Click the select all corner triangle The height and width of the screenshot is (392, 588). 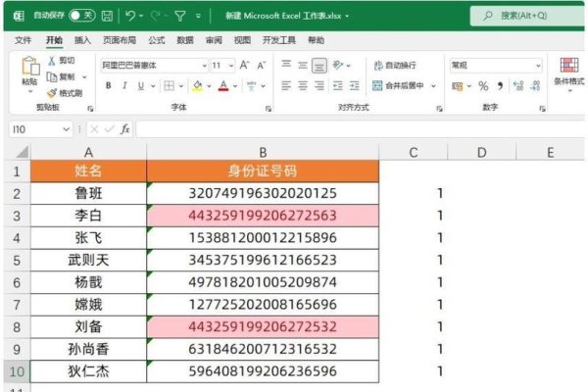click(22, 152)
